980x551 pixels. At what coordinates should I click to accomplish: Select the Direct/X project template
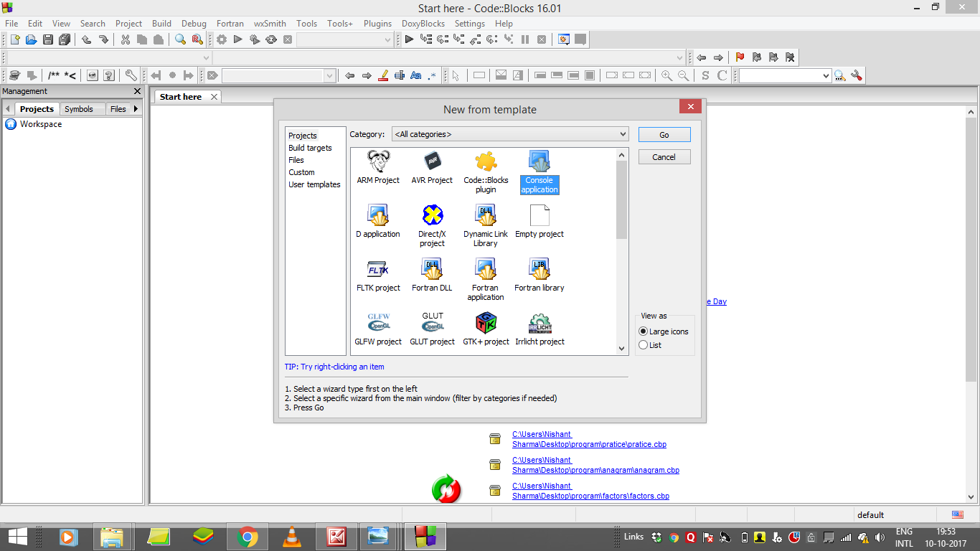[432, 226]
